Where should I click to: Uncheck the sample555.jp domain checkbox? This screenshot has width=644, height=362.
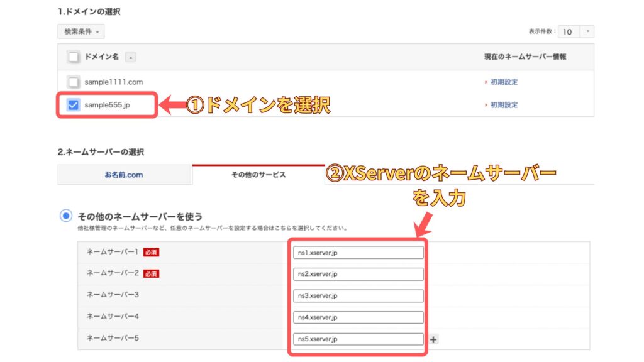pos(74,105)
